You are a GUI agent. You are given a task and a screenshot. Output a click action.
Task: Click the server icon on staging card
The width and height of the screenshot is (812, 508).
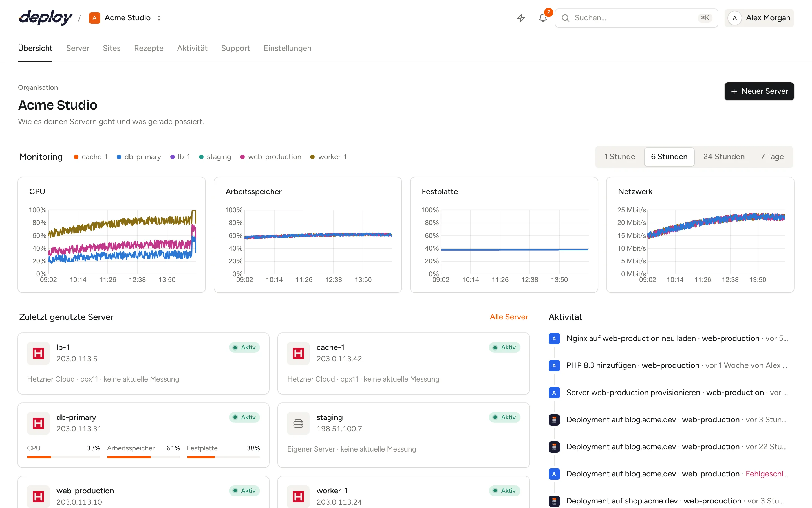coord(298,423)
